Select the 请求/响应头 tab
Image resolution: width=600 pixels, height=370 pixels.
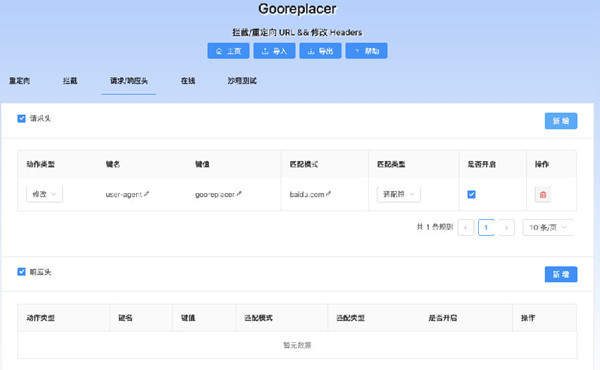click(x=129, y=81)
